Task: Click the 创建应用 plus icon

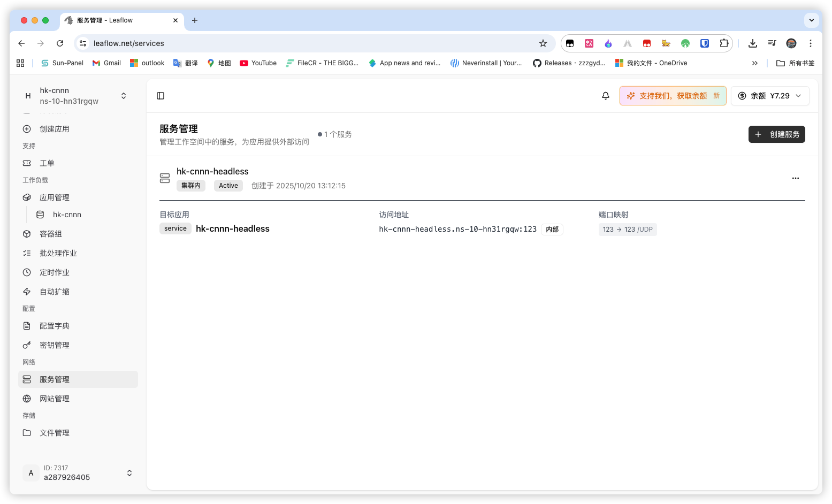Action: point(27,129)
